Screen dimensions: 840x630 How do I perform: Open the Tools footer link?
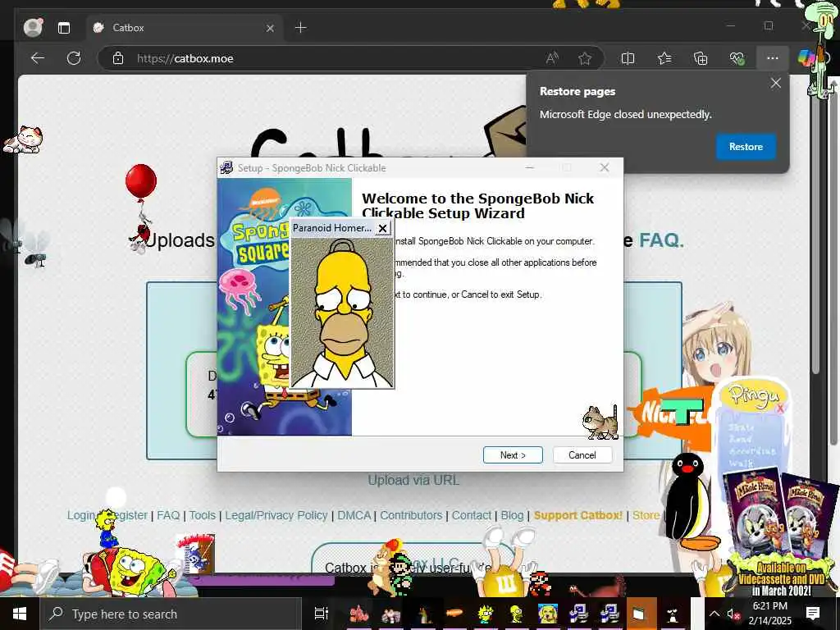pyautogui.click(x=202, y=515)
